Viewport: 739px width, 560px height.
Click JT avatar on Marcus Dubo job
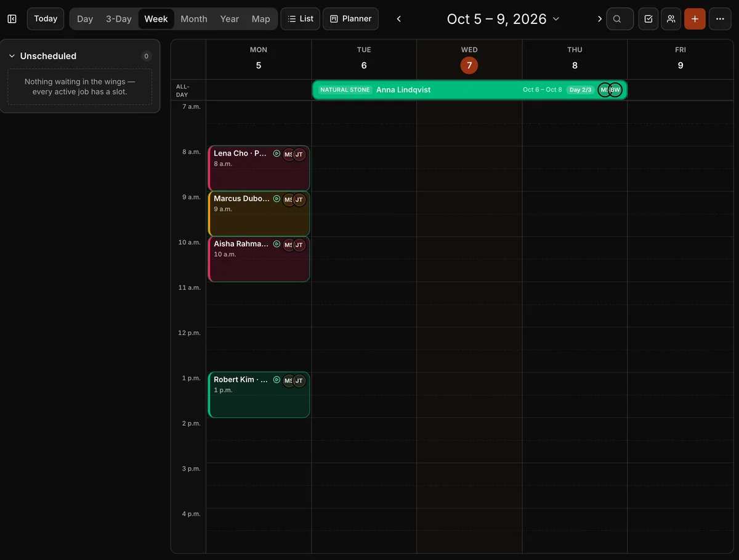tap(299, 199)
